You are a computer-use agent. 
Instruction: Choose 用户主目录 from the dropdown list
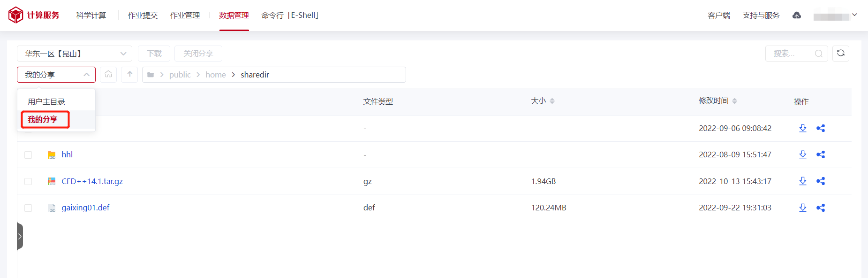point(46,102)
